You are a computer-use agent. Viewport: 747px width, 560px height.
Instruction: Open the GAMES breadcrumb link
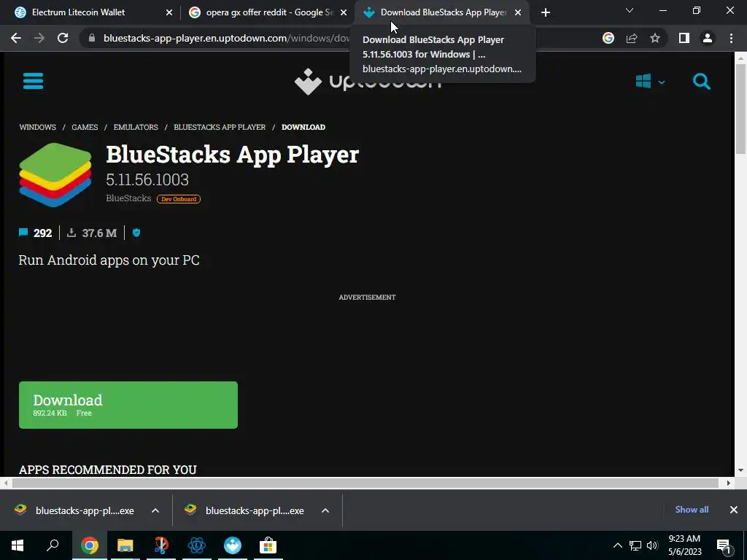pyautogui.click(x=85, y=127)
